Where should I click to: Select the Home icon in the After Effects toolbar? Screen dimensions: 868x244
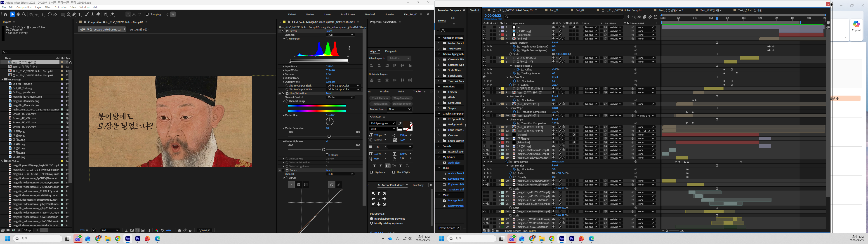point(5,14)
